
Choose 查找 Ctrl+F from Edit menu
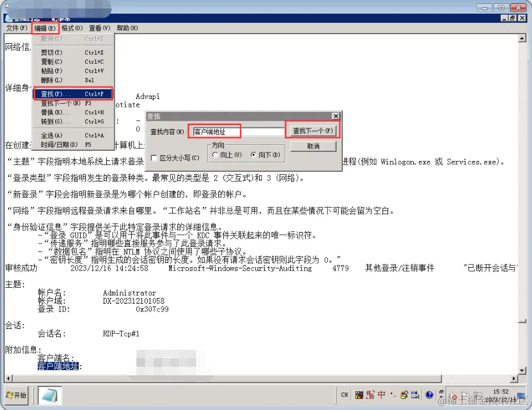click(73, 94)
